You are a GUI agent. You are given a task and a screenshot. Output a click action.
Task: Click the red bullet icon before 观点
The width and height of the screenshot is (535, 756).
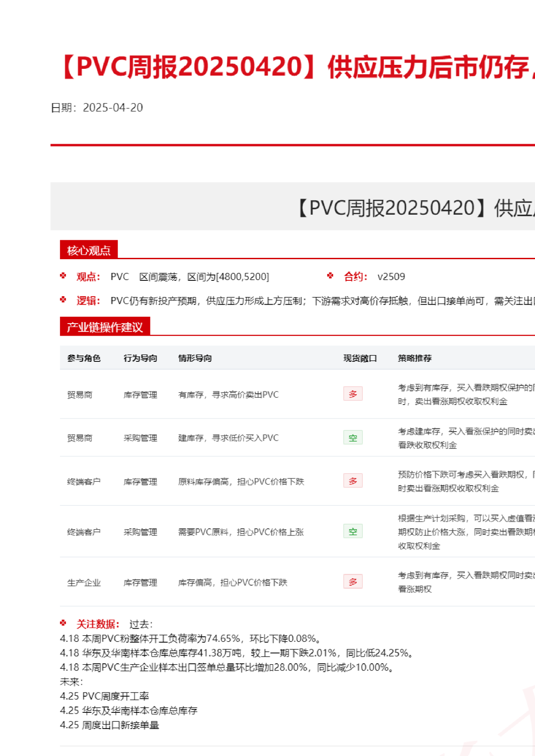point(63,276)
